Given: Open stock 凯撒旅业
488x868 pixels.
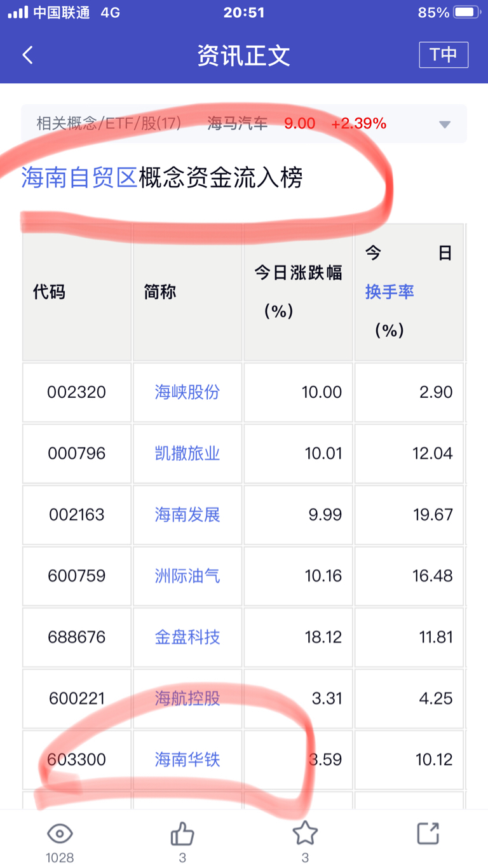Looking at the screenshot, I should click(187, 453).
